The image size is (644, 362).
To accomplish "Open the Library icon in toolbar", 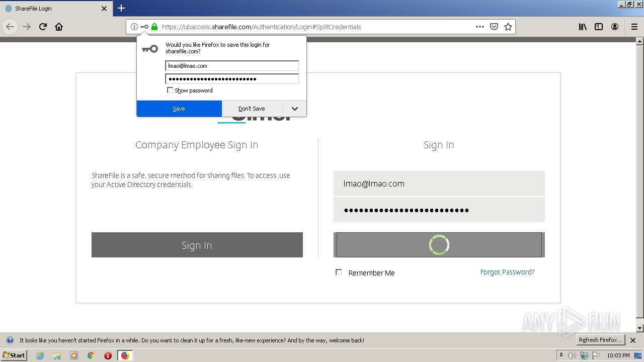I will 583,27.
